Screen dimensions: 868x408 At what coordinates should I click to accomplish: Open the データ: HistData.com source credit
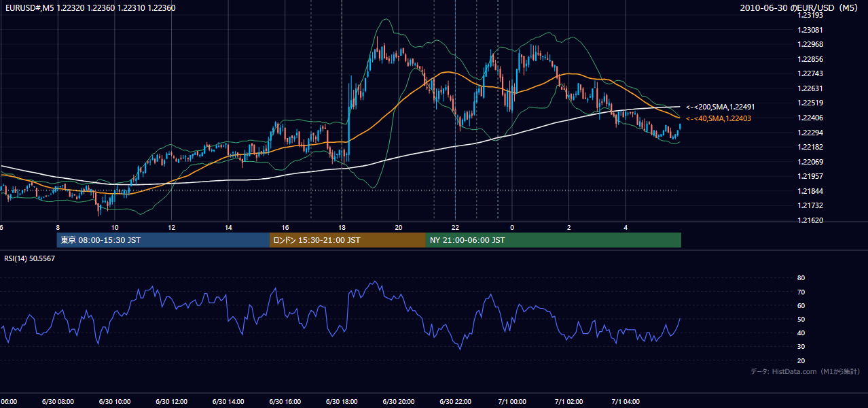click(x=806, y=371)
